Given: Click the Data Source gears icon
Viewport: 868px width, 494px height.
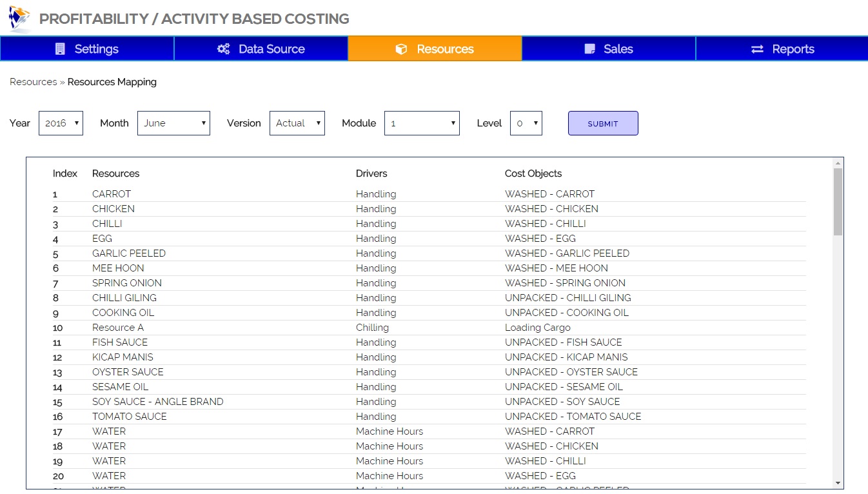Looking at the screenshot, I should tap(224, 49).
